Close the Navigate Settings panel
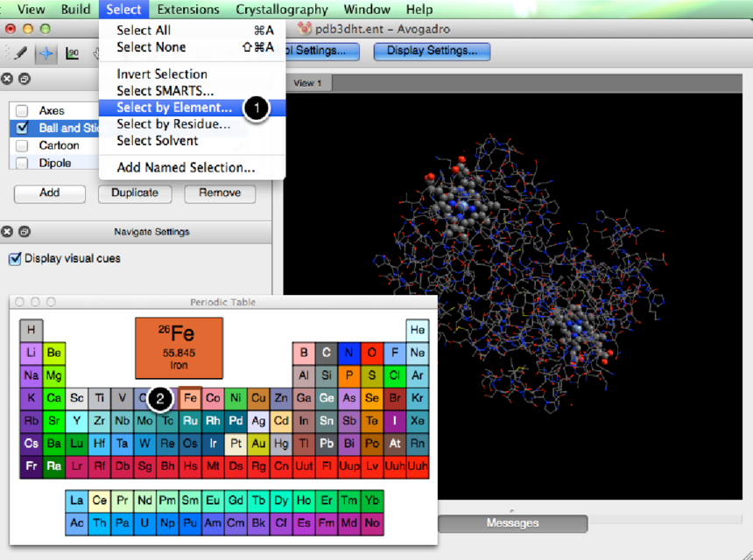The height and width of the screenshot is (560, 753). coord(8,232)
